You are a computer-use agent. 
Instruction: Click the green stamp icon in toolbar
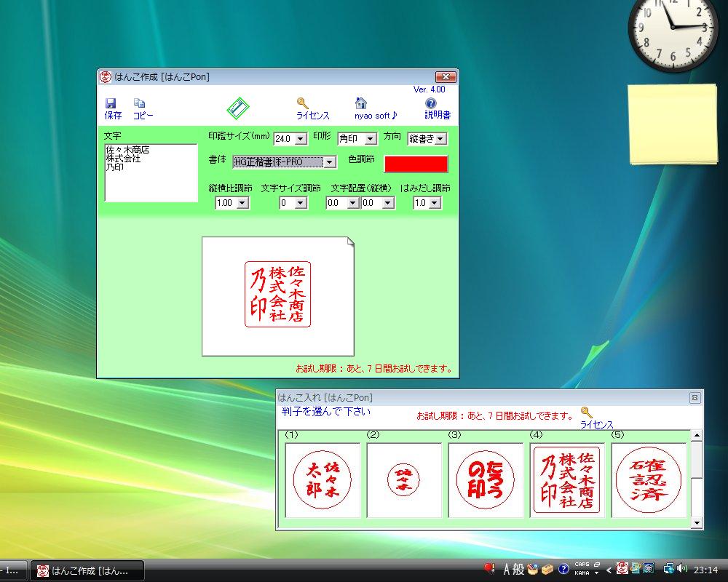coord(238,108)
